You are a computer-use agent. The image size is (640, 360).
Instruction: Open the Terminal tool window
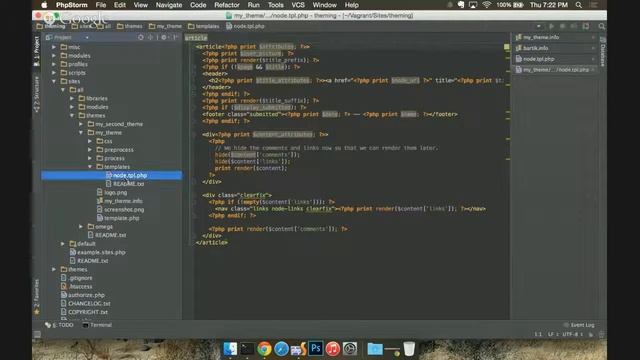tap(97, 325)
